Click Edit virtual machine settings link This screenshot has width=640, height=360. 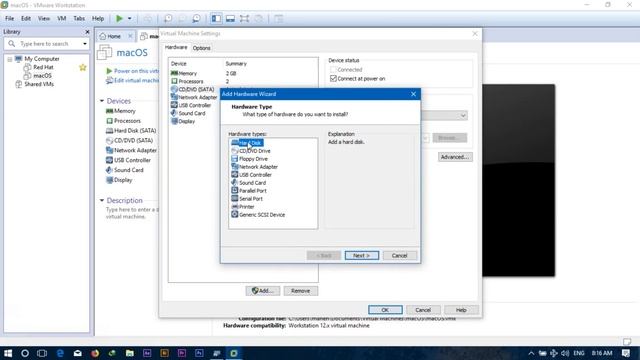[x=132, y=80]
